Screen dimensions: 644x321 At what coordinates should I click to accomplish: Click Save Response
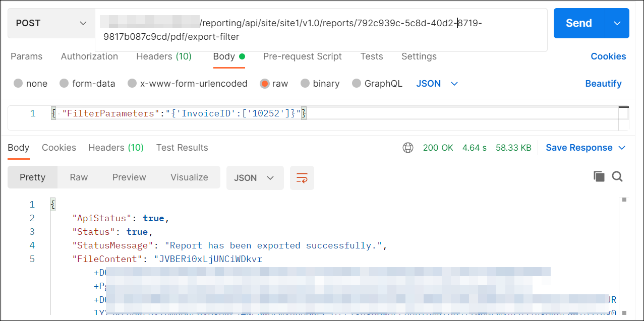(x=579, y=148)
